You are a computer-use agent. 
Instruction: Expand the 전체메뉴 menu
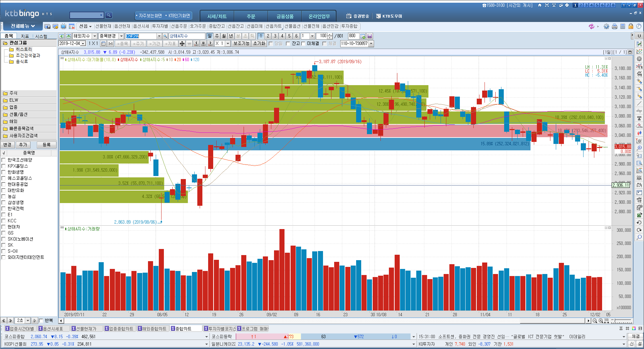point(23,26)
